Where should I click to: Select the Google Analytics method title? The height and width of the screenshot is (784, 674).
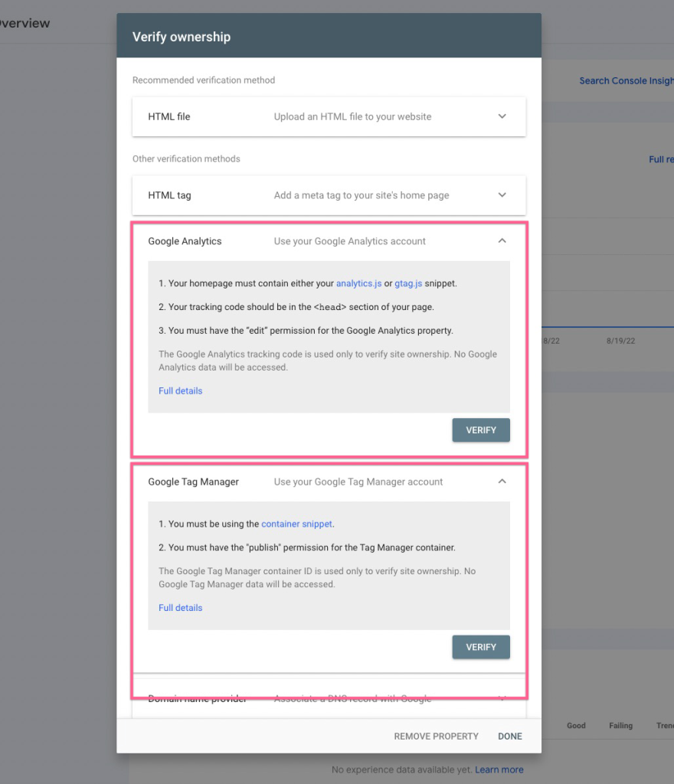pyautogui.click(x=185, y=241)
